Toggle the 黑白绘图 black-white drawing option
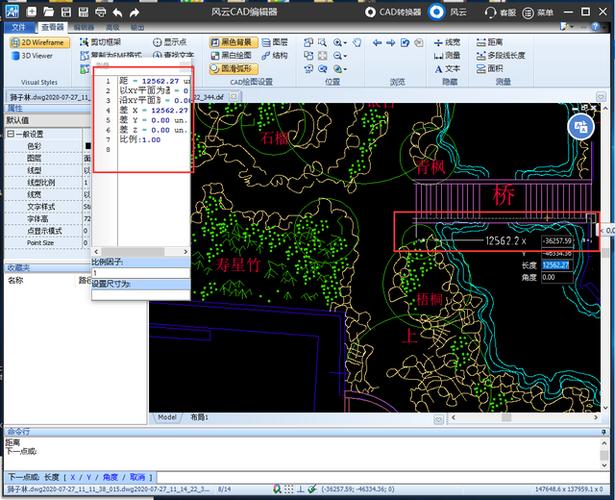Viewport: 615px width, 500px height. [x=234, y=56]
